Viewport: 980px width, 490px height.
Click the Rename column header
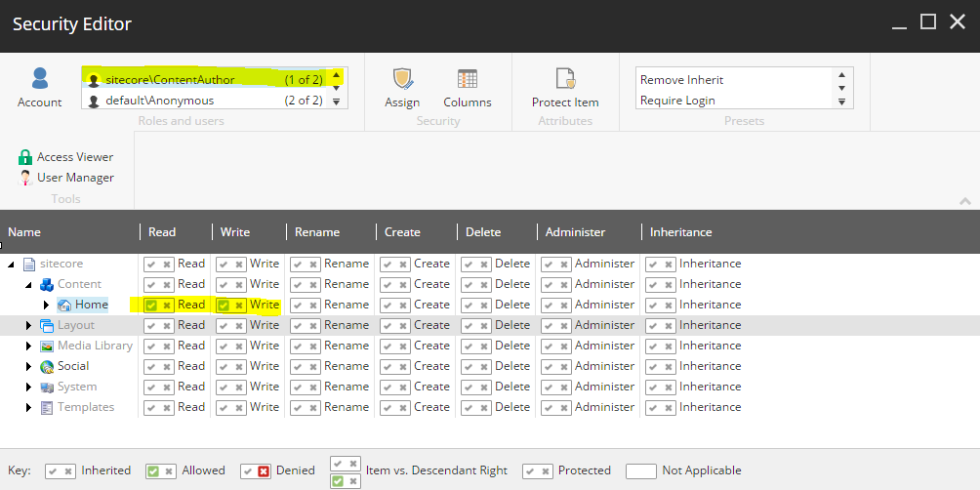click(x=317, y=232)
